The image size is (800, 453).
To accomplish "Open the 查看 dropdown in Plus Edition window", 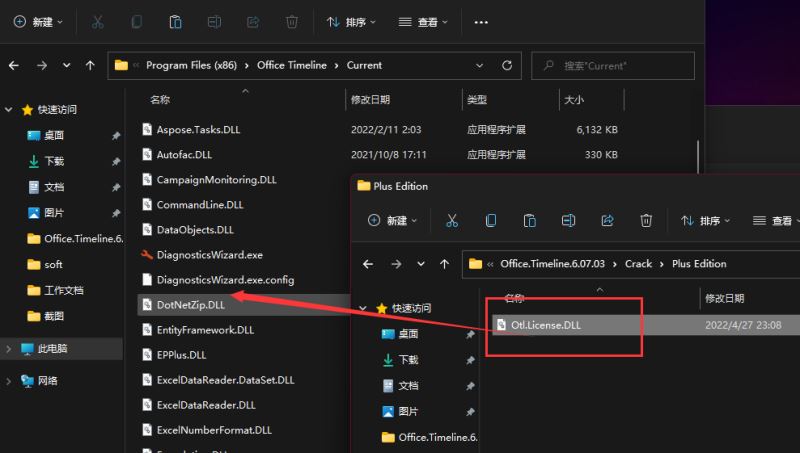I will [x=776, y=220].
